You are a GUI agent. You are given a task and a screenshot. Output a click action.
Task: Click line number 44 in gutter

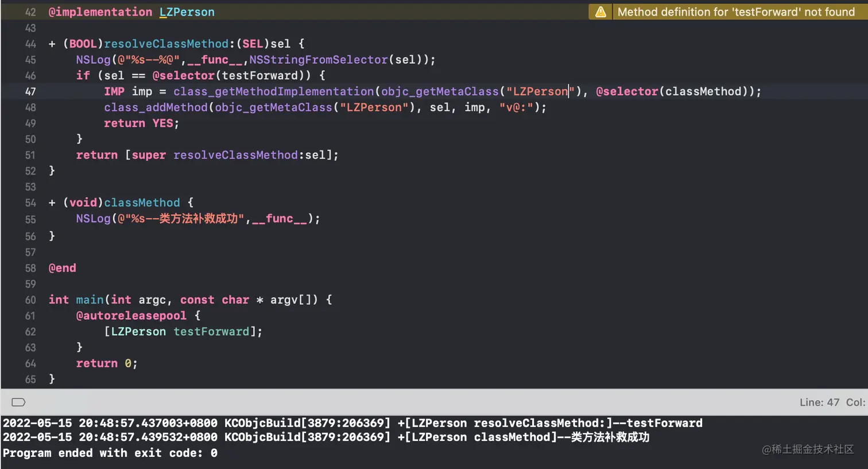point(30,44)
